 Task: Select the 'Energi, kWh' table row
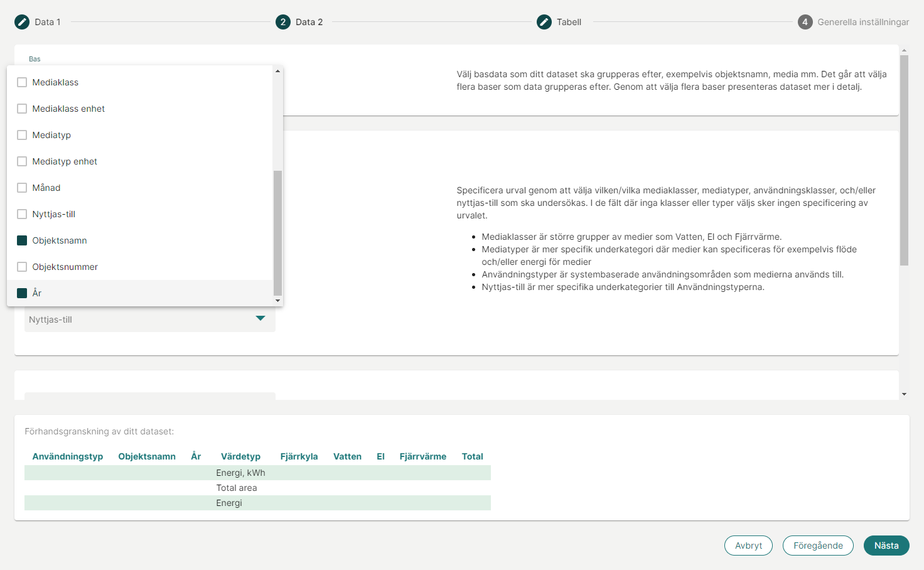pos(257,473)
